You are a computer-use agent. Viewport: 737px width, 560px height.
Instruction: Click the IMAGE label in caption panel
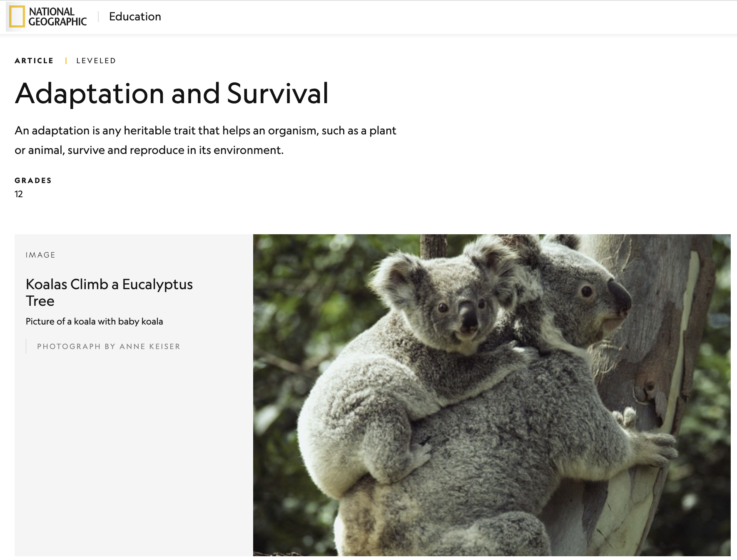coord(40,255)
